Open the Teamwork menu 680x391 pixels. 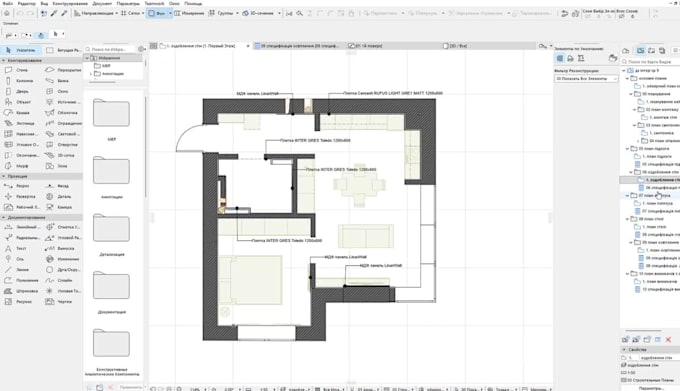pyautogui.click(x=154, y=3)
